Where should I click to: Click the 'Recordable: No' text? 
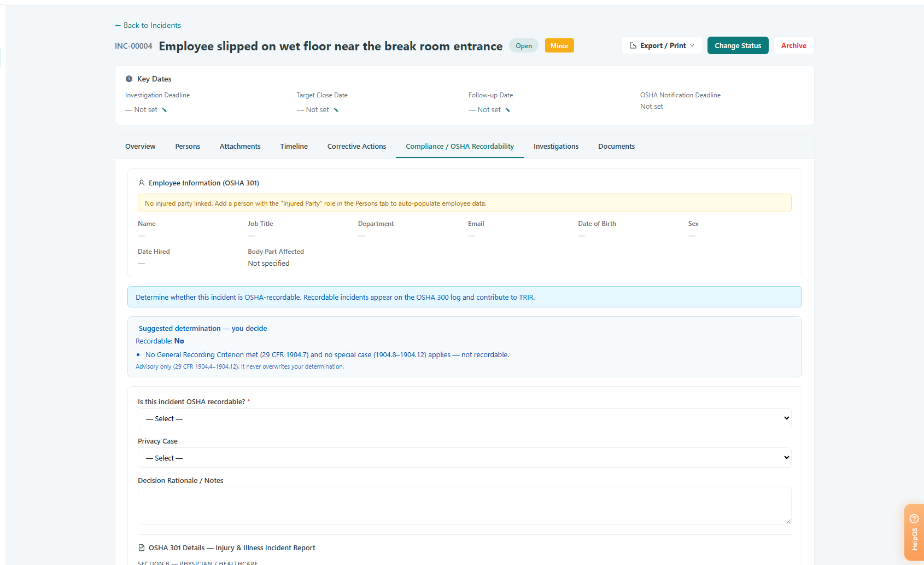[x=160, y=341]
